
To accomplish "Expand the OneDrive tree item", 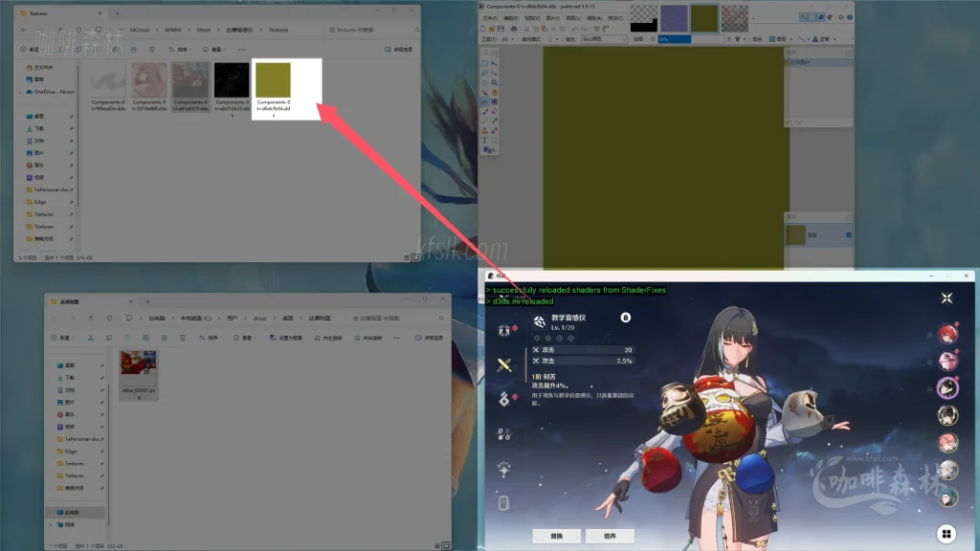I will point(18,92).
